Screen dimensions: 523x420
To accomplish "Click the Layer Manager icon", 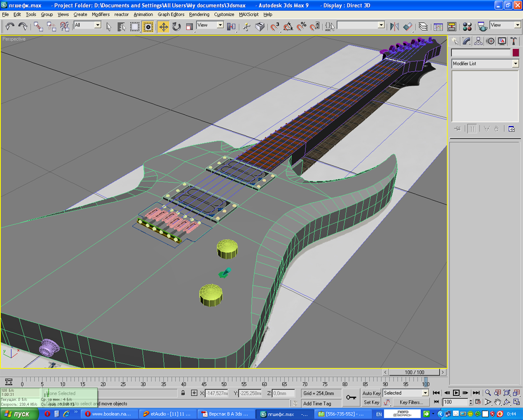I will click(x=423, y=27).
